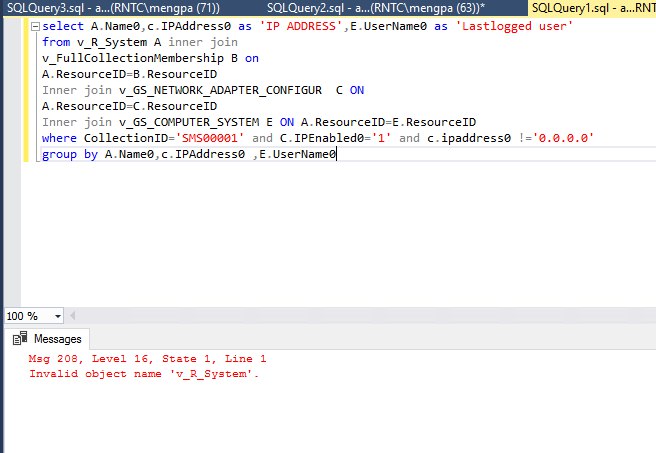Switch to the SQLQuery3.sql tab
Viewport: 656px width, 453px height.
click(x=113, y=8)
